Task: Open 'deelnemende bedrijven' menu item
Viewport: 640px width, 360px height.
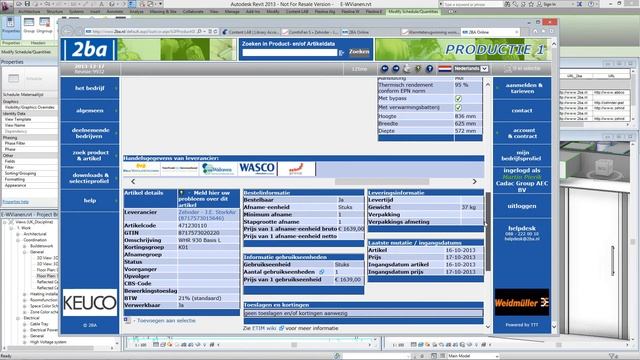Action: [90, 133]
